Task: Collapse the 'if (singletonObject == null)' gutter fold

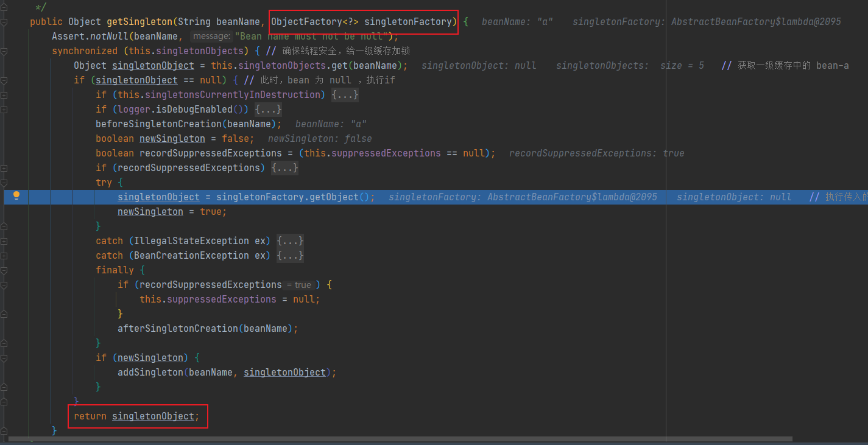Action: [x=4, y=80]
